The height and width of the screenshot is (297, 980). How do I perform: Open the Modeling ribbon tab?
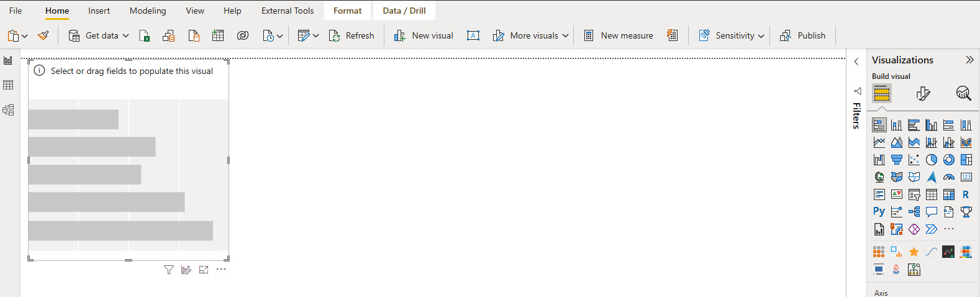[148, 11]
